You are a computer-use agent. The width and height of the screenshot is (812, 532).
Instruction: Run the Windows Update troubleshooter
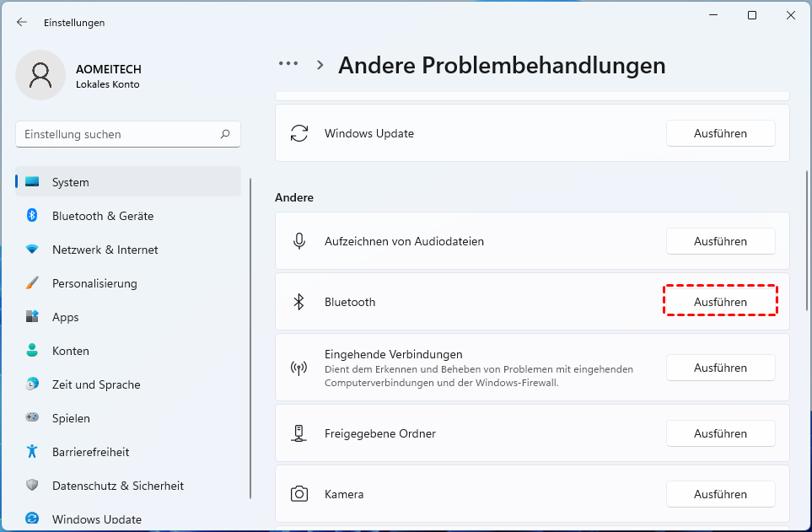point(720,133)
